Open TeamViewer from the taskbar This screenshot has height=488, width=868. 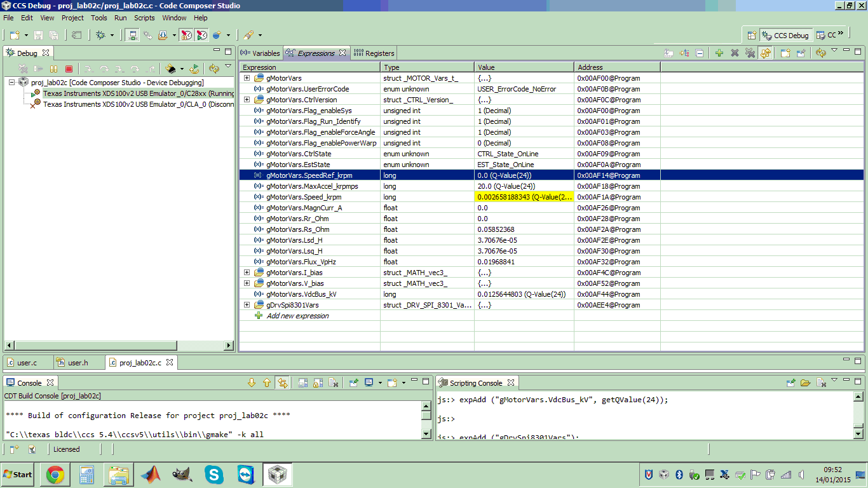click(x=246, y=475)
